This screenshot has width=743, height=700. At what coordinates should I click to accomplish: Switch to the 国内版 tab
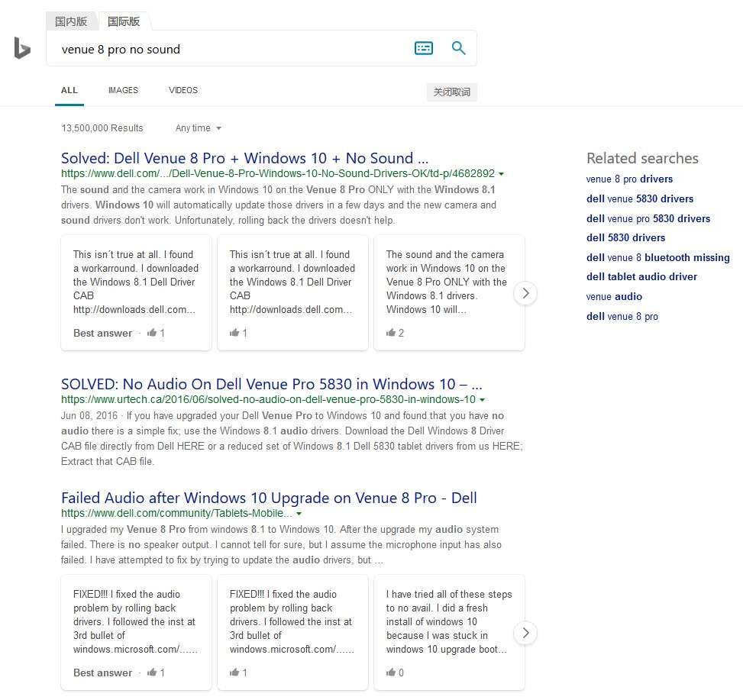71,21
